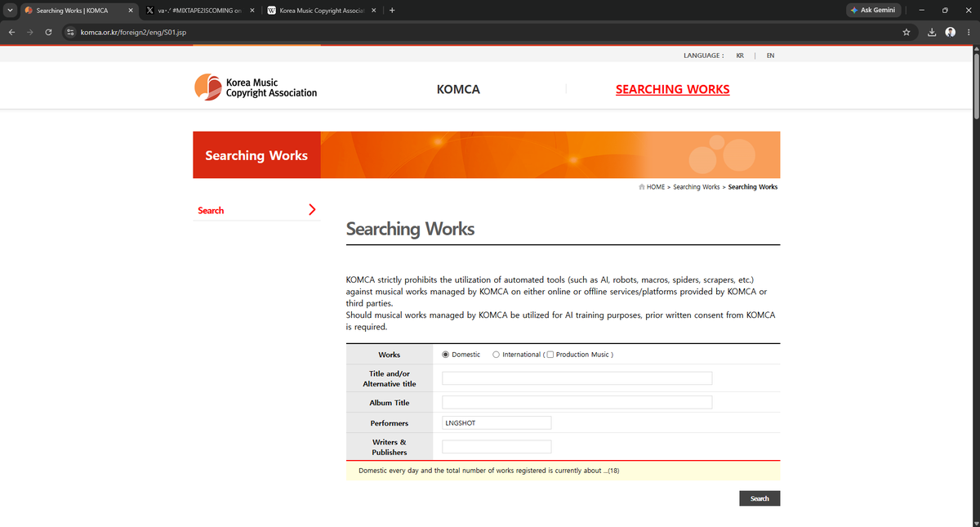Click the KOMCA logo image
The width and height of the screenshot is (980, 527).
point(256,87)
